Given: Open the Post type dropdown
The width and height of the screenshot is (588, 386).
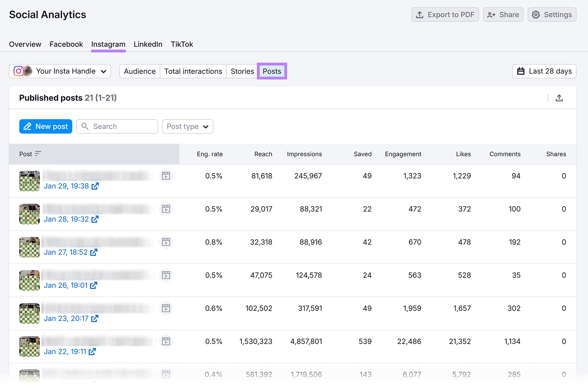Looking at the screenshot, I should point(187,126).
